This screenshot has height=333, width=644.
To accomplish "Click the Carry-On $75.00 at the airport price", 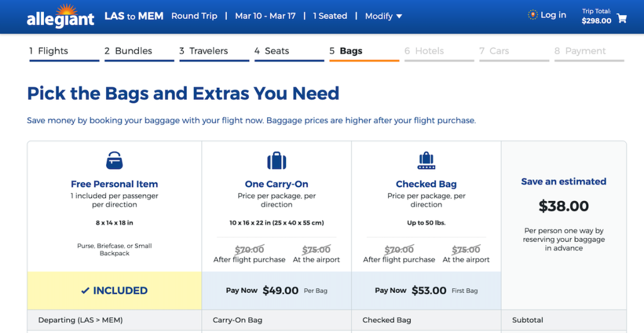I will pos(316,249).
